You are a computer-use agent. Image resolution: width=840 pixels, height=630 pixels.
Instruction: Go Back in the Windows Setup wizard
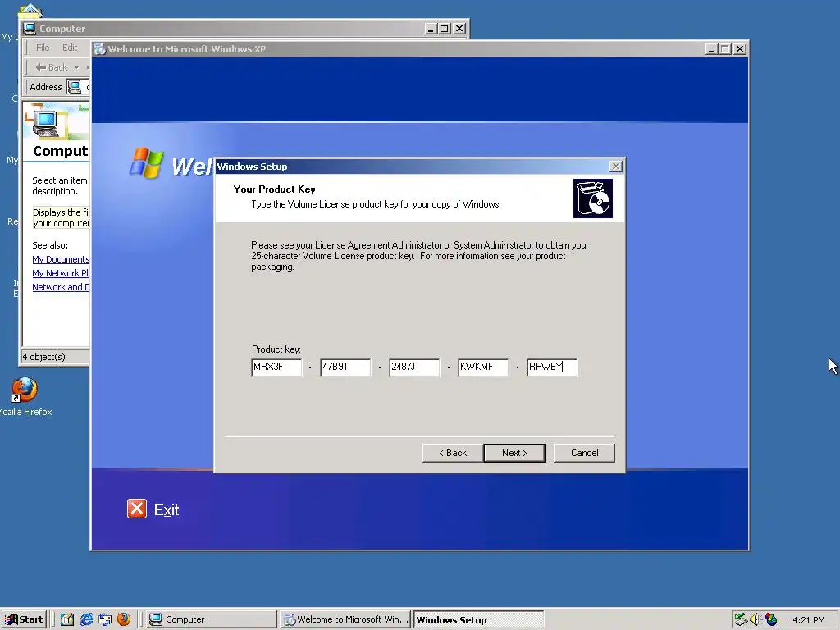[453, 453]
